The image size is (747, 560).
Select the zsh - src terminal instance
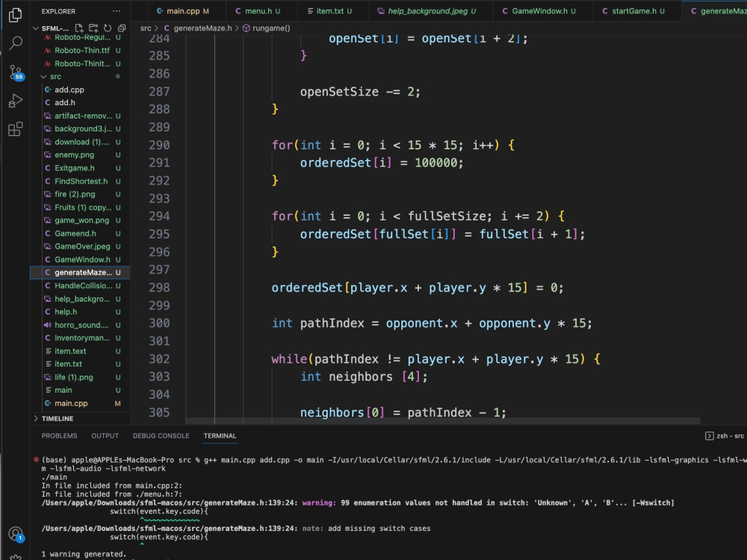(725, 436)
